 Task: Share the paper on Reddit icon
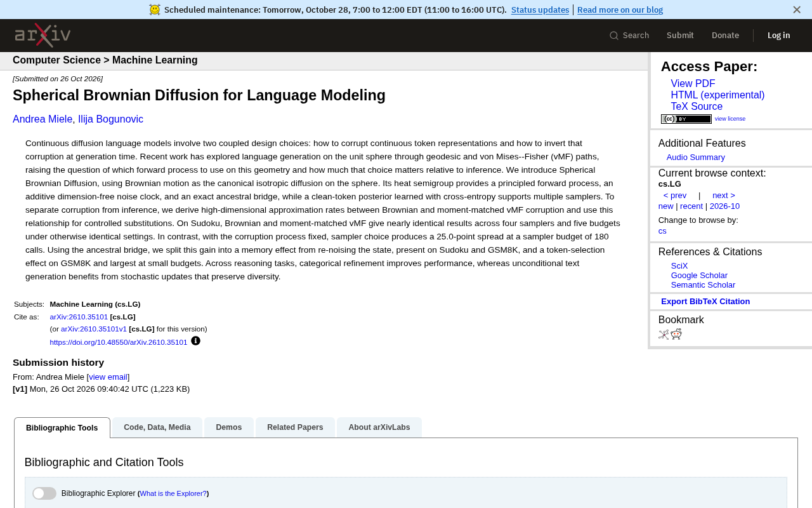pyautogui.click(x=676, y=335)
